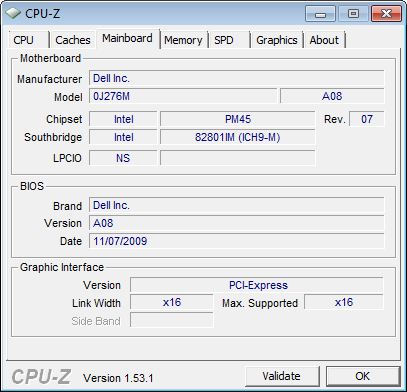The image size is (407, 392).
Task: Select the Mainboard tab
Action: [128, 38]
